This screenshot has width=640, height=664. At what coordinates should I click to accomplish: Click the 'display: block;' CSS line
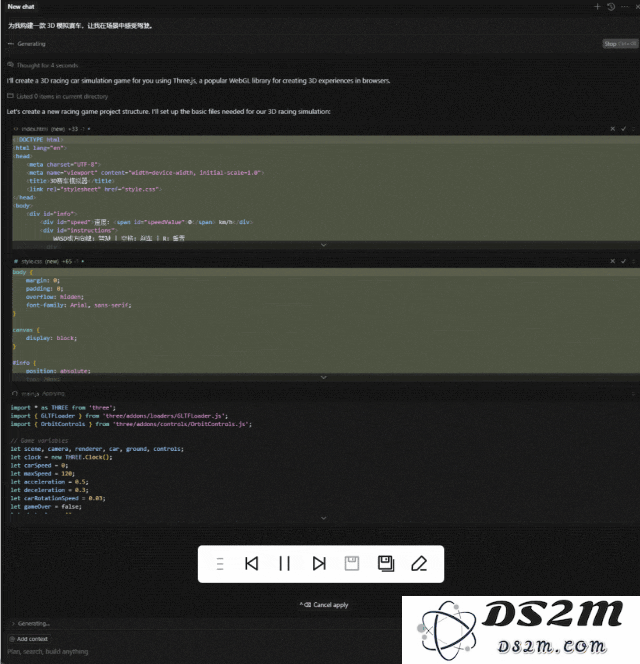click(x=51, y=338)
